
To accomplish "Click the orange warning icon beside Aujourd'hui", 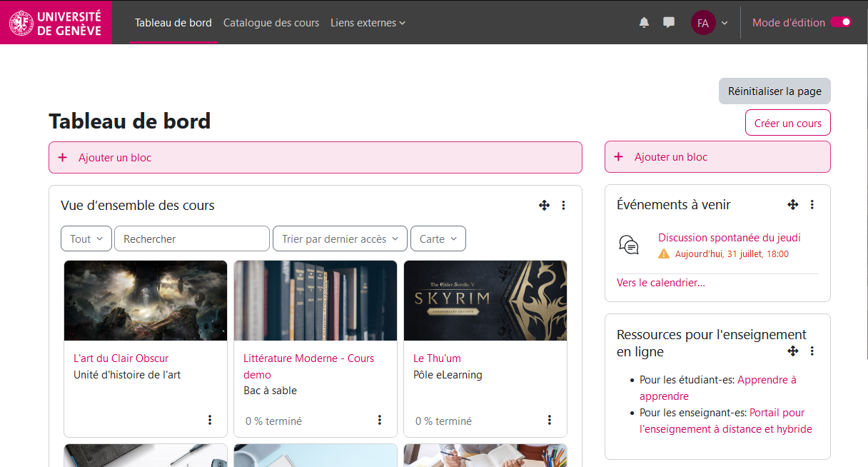I will tap(664, 253).
